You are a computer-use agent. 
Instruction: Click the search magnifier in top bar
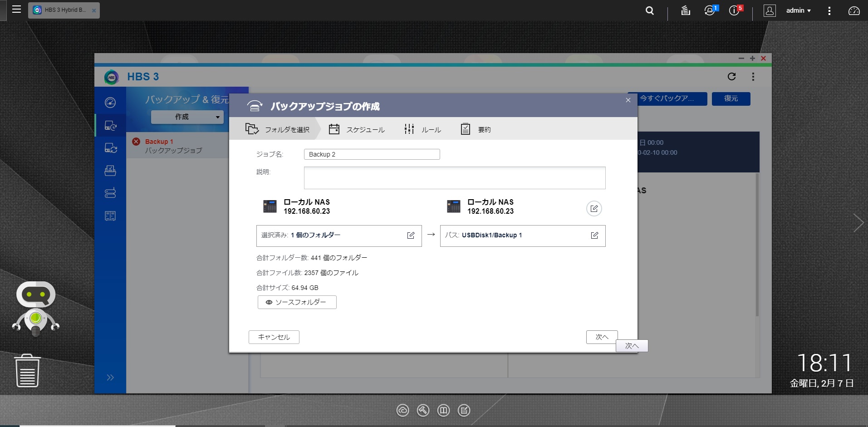tap(650, 10)
